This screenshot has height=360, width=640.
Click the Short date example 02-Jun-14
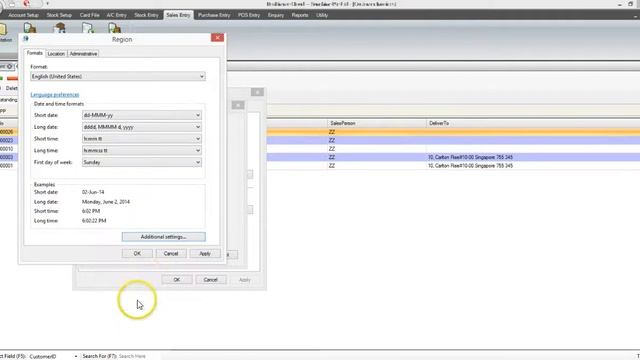click(93, 192)
